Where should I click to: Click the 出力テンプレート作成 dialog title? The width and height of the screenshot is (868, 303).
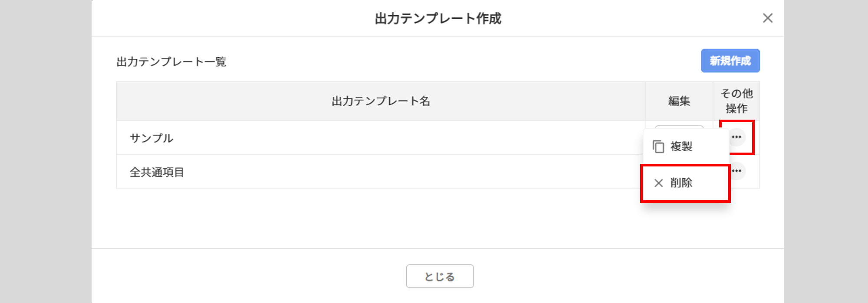(437, 19)
